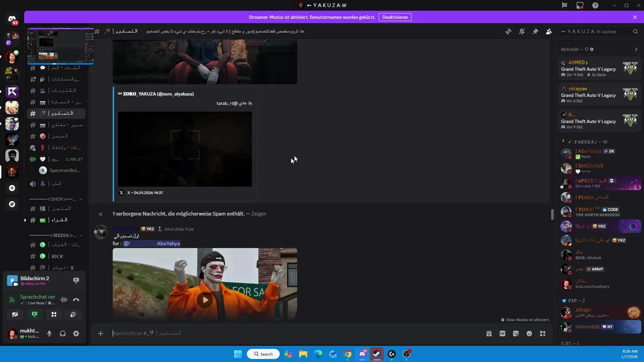Click the chat scrollbar thumb
Screen dimensions: 644x362
coord(552,214)
